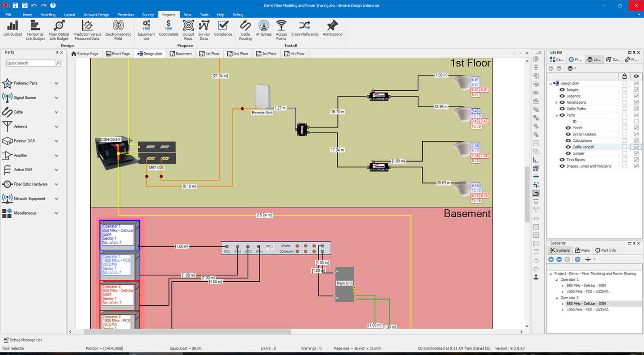Click the highlighted reverse-arrow tool in vertical toolbar
Viewport: 644px width, 355px height.
tap(536, 193)
